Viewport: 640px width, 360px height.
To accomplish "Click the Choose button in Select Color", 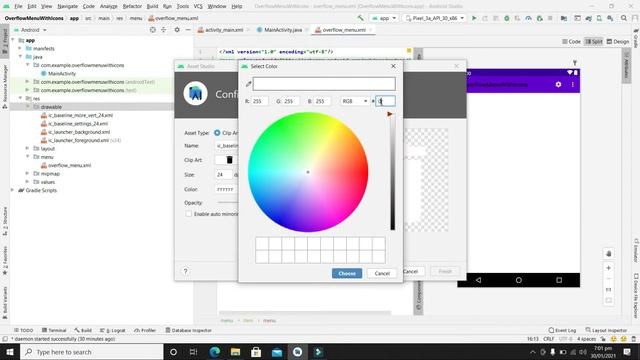I will (347, 273).
